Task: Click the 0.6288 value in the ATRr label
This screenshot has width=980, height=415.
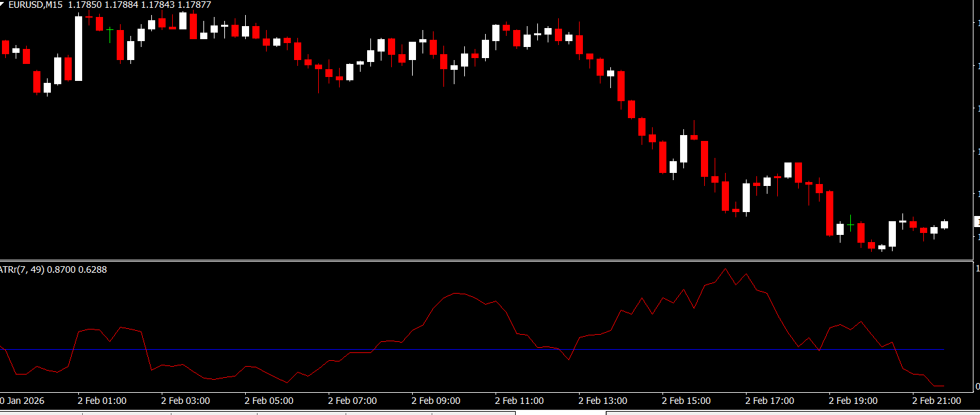Action: (93, 269)
